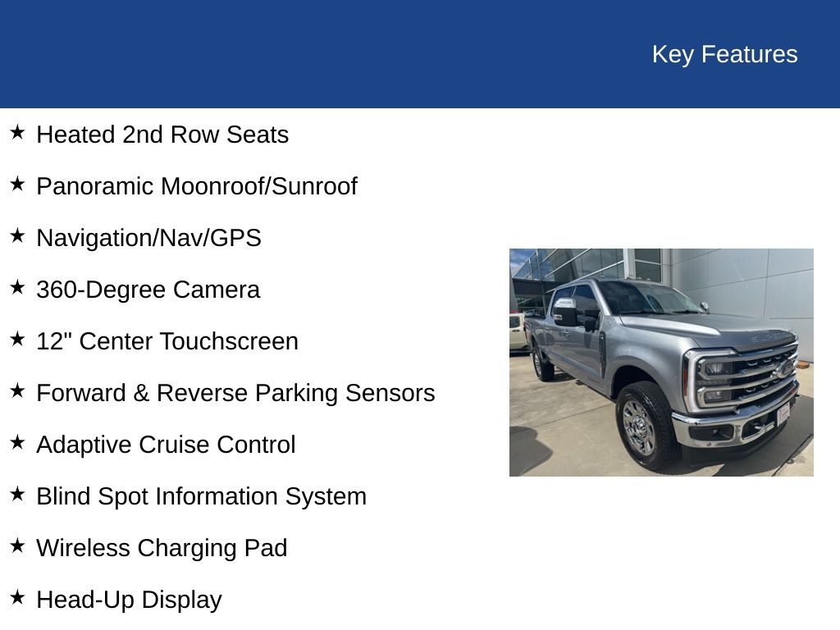Screen dimensions: 840x630
Task: Select the Heated 2nd Row Seats text
Action: (x=162, y=135)
